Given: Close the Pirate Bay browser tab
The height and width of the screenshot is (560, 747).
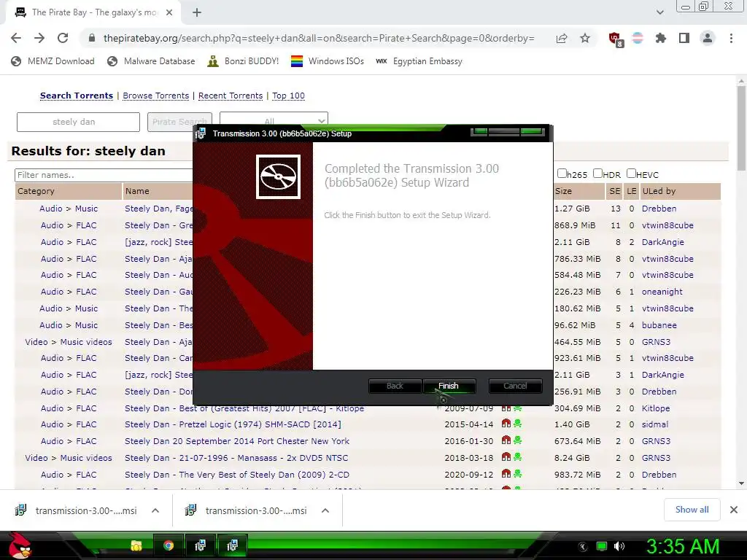Looking at the screenshot, I should click(169, 13).
